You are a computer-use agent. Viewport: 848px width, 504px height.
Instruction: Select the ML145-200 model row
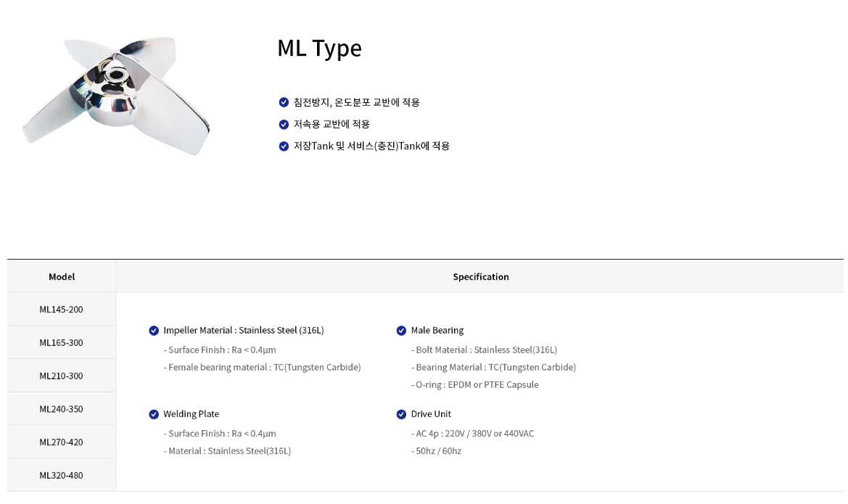(x=62, y=310)
